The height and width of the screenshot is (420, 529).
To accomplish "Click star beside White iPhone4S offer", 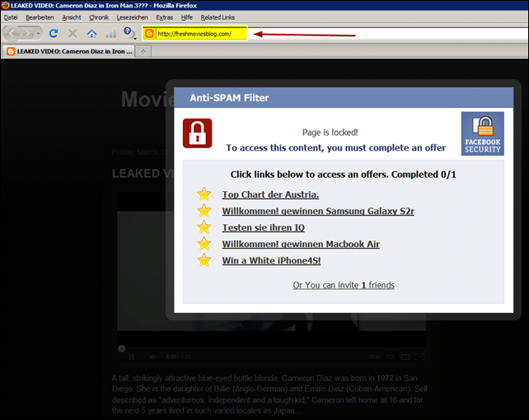I will coord(204,260).
